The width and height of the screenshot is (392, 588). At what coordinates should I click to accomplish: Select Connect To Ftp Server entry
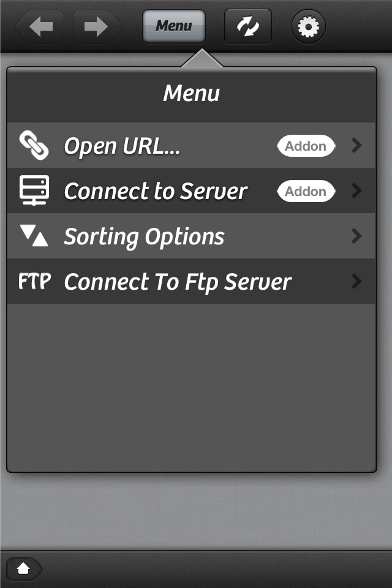[178, 282]
